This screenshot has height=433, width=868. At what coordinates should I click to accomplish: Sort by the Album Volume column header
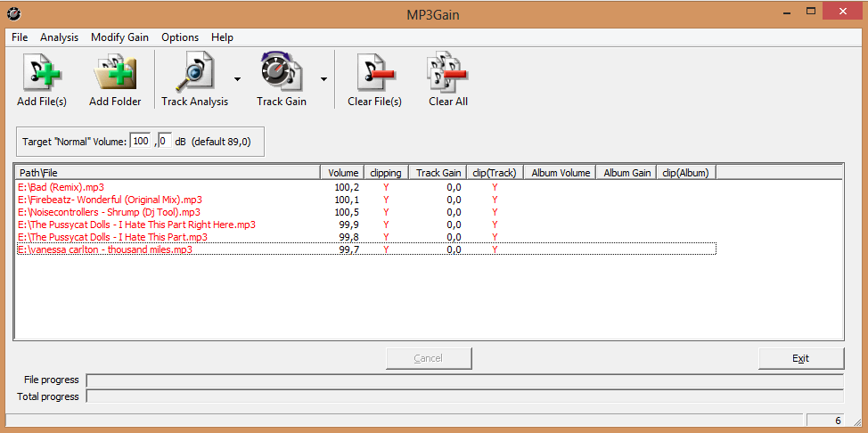[561, 173]
